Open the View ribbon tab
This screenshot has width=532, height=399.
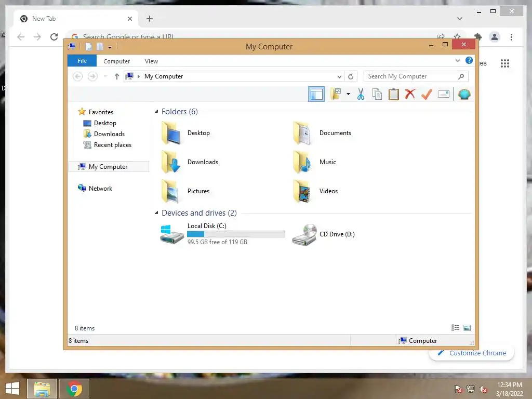click(x=151, y=61)
